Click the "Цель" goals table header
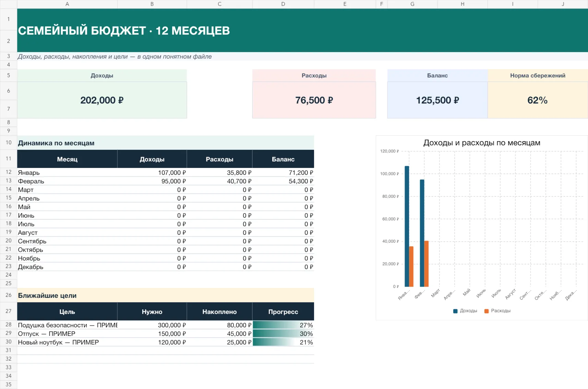Screen dimensions: 588x389 tap(67, 312)
